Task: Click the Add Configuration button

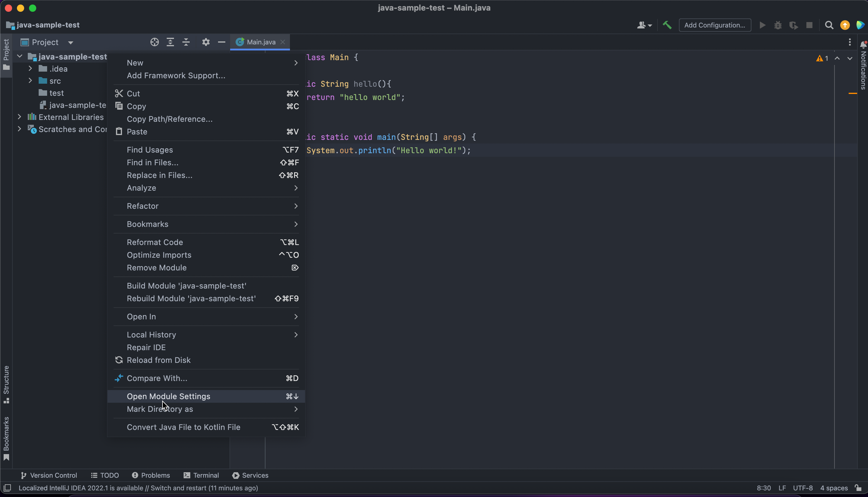Action: pyautogui.click(x=715, y=25)
